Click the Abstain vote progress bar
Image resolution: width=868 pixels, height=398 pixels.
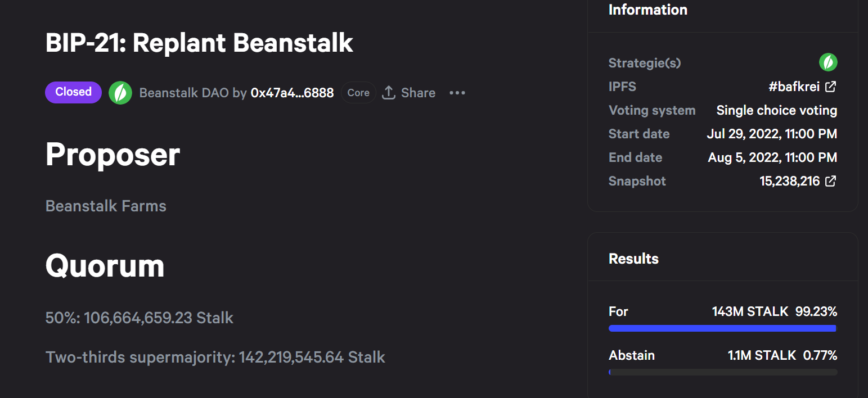(723, 372)
